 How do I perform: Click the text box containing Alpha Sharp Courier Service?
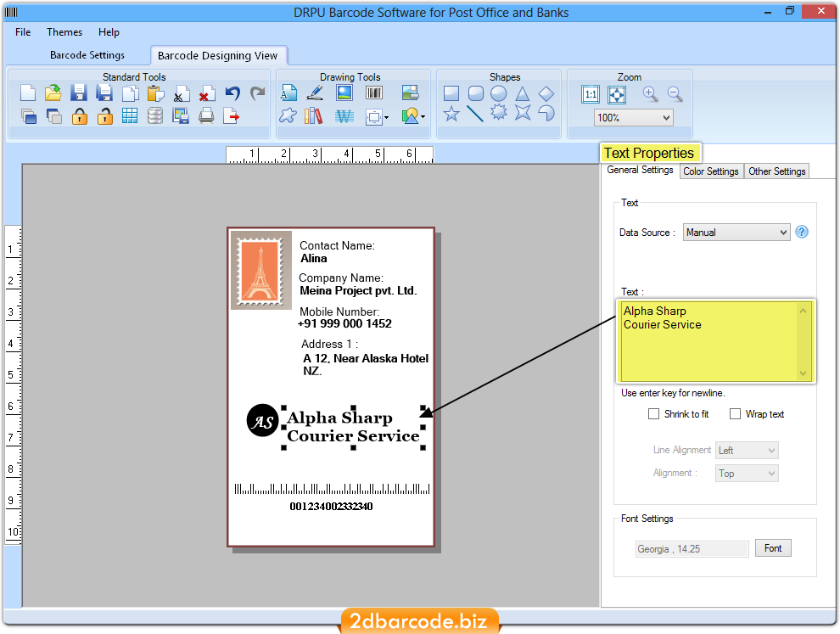(x=716, y=341)
